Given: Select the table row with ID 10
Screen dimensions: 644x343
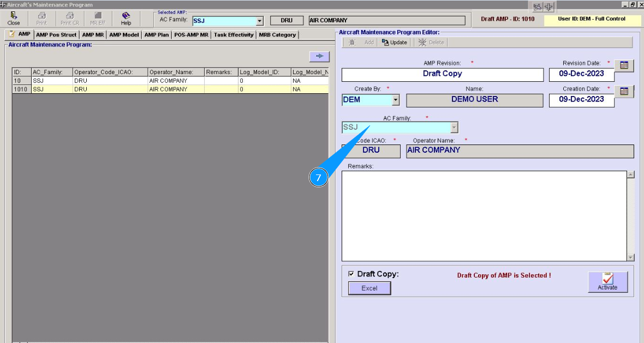Looking at the screenshot, I should point(170,81).
